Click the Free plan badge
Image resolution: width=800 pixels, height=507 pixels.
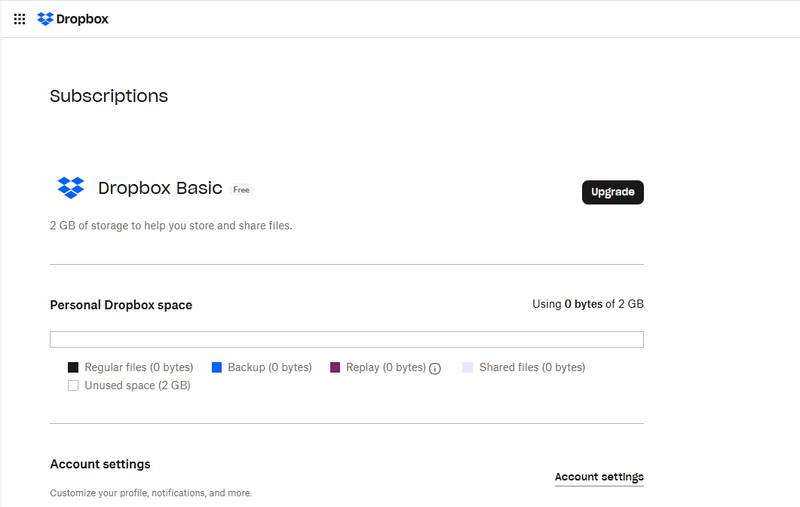(241, 189)
